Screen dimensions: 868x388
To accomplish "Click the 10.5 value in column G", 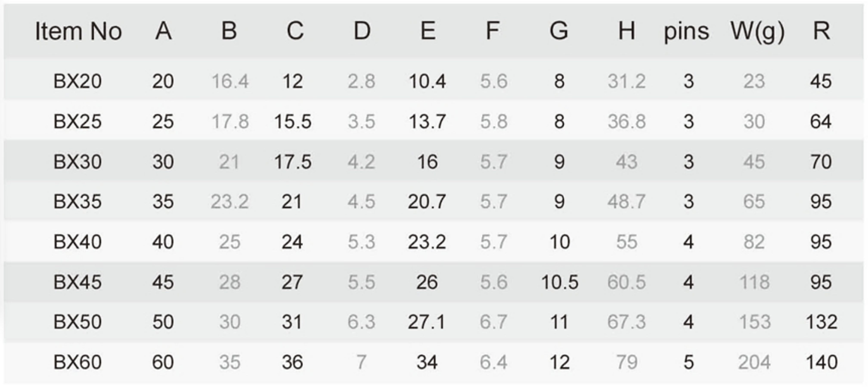I will (560, 282).
